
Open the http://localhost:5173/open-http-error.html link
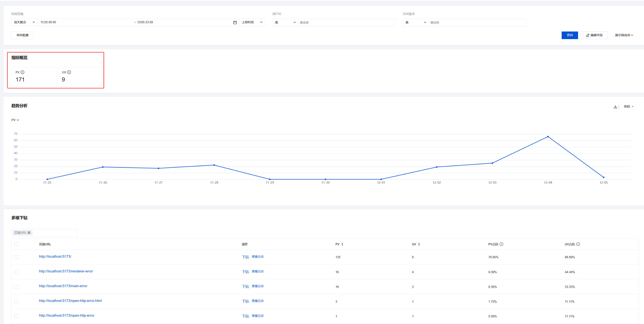[x=70, y=301]
